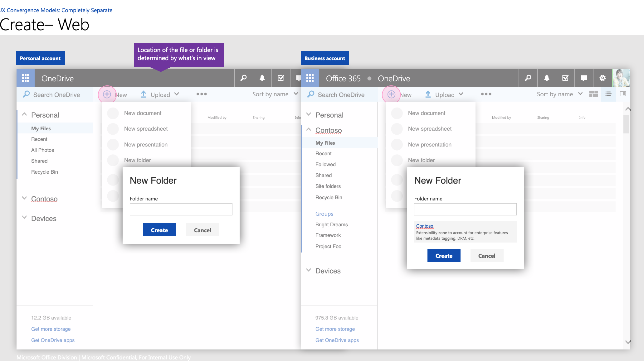
Task: Click Upload arrow icon in personal account toolbar
Action: 144,94
